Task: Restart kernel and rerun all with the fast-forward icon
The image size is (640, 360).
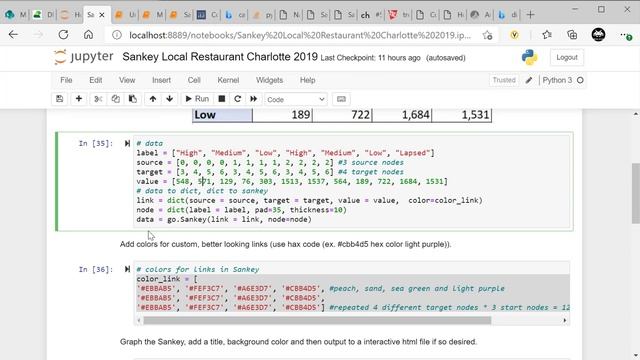Action: pos(253,99)
